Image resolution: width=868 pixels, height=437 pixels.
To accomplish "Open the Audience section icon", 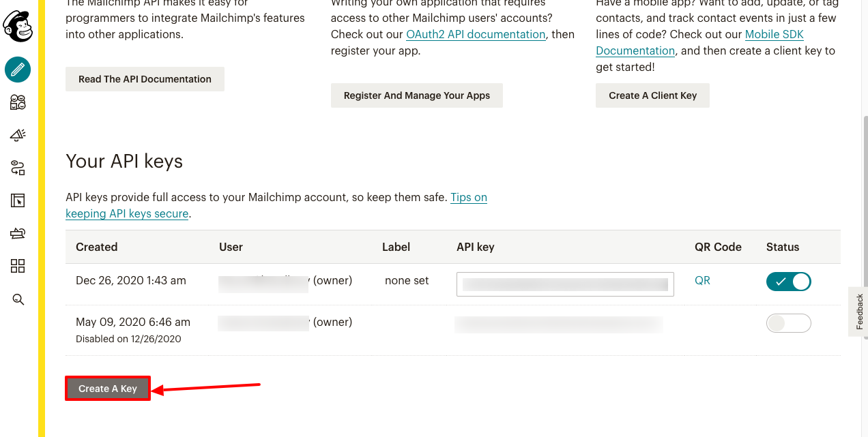I will click(x=17, y=102).
